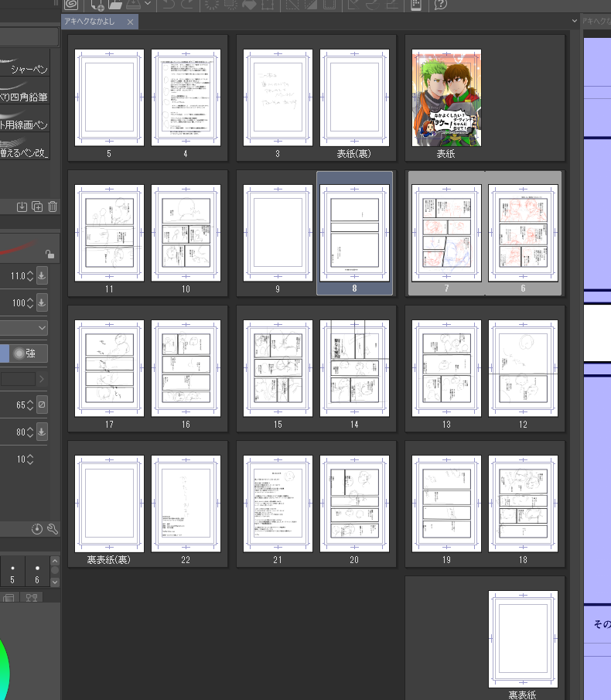Select page 14 thumbnail
This screenshot has height=700, width=611.
[x=354, y=368]
